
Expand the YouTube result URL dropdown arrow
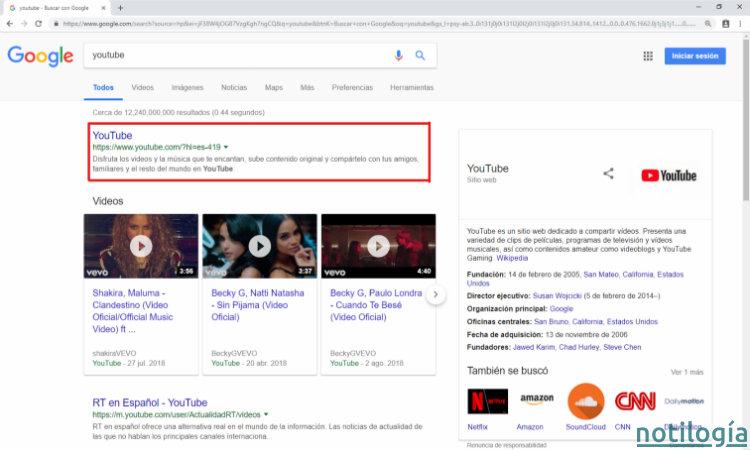tap(226, 147)
